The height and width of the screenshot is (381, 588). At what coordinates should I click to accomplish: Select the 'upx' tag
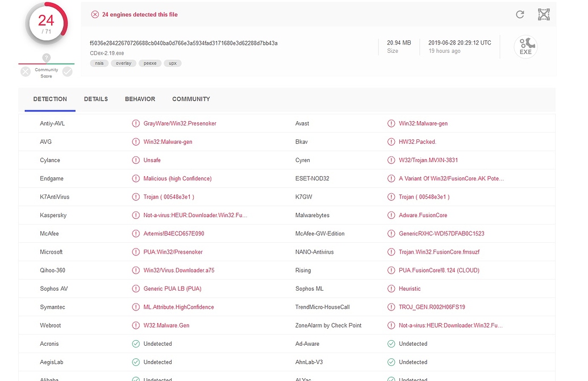pos(173,63)
